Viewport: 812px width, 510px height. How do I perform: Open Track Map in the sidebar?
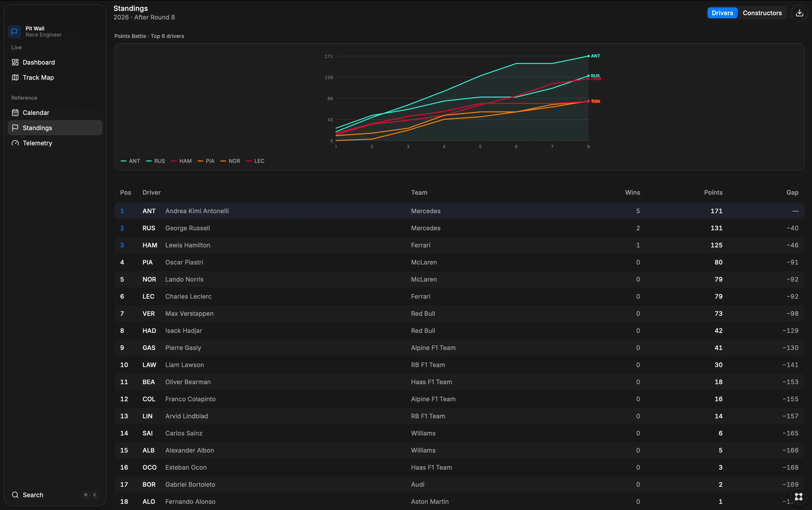pos(55,77)
